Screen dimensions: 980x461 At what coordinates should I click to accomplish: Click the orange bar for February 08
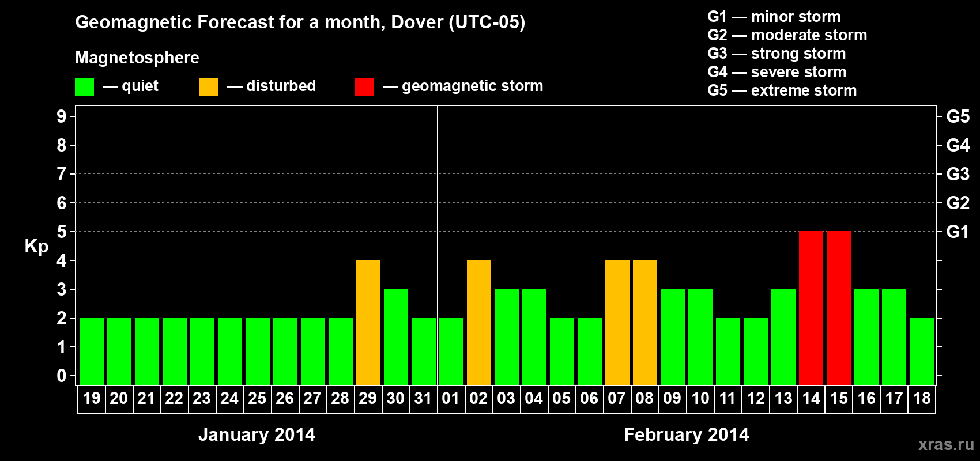click(645, 323)
